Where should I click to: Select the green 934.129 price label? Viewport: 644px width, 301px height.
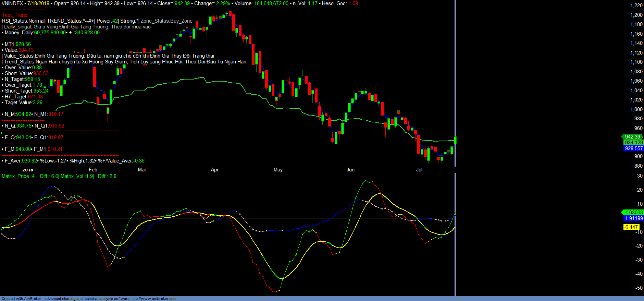pyautogui.click(x=633, y=143)
